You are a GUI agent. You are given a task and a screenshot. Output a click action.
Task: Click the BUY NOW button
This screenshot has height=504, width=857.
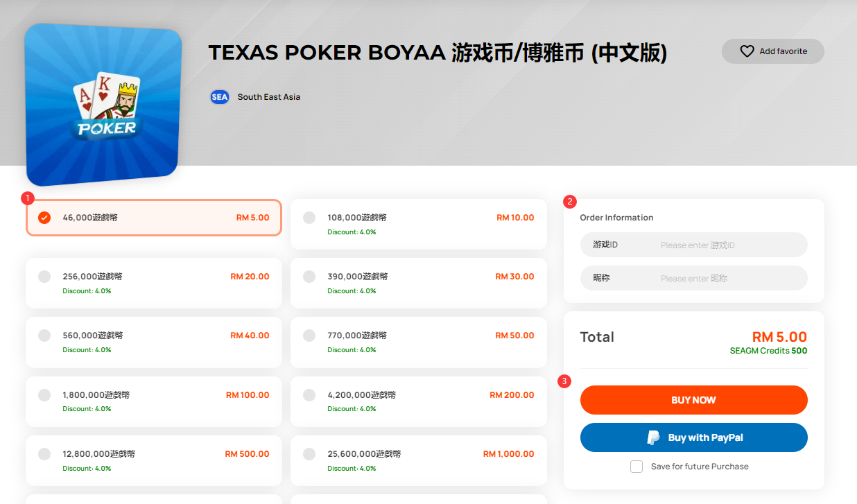coord(694,400)
